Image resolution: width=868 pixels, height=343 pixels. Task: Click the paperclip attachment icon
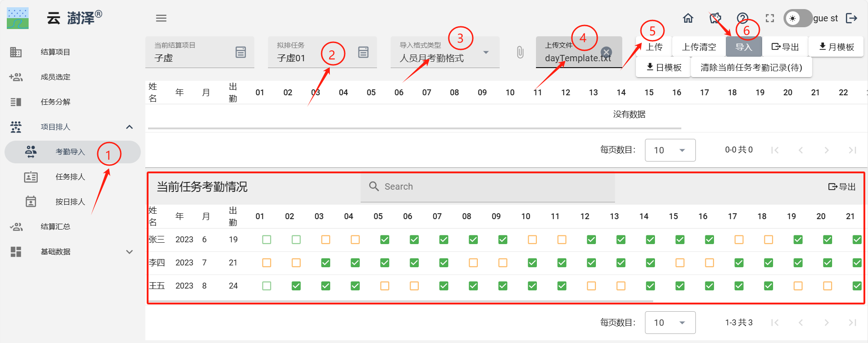[x=520, y=52]
